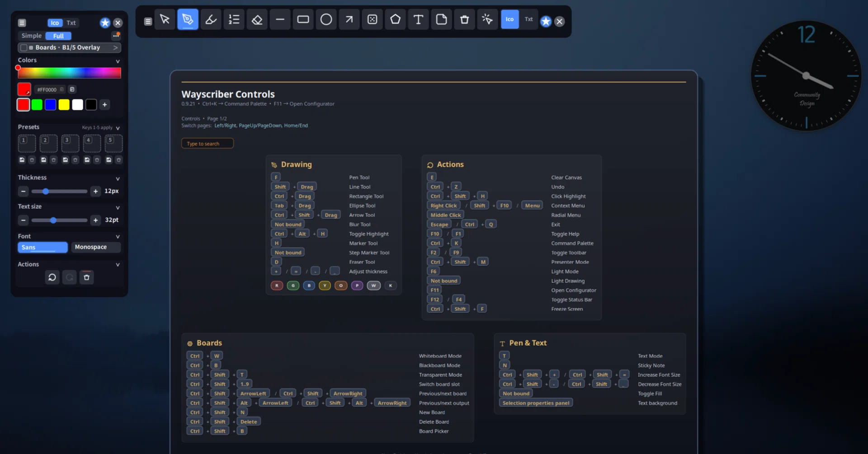Open the top toolbar hamburger menu
Viewport: 868px width, 454px height.
point(148,21)
